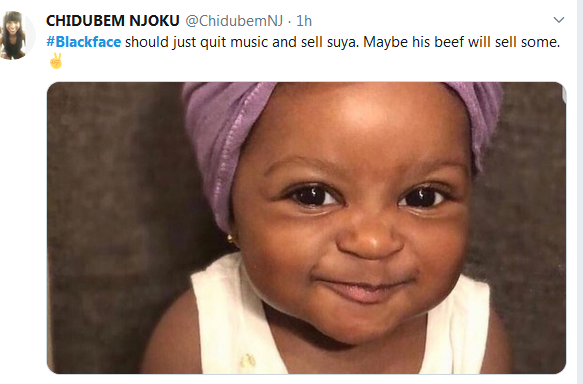Open the attached baby photo

(306, 228)
